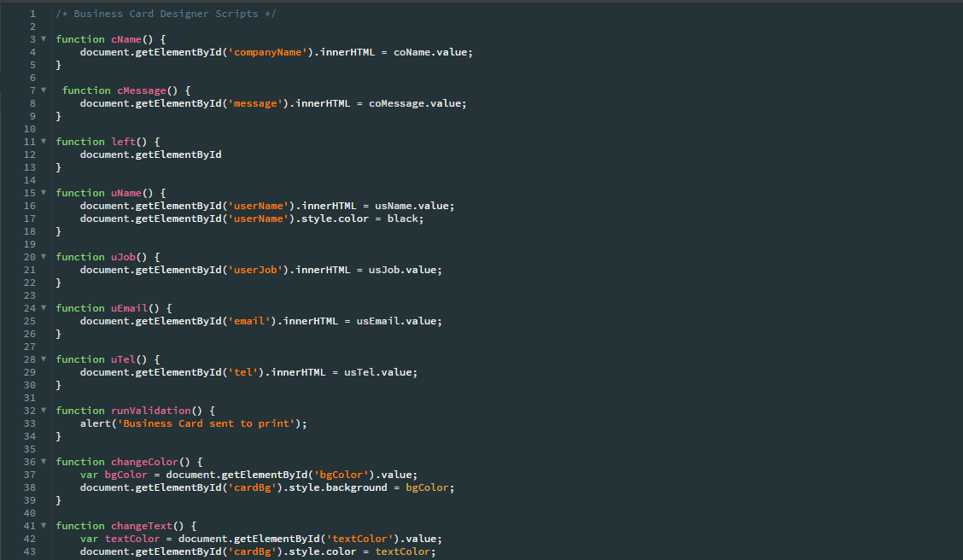963x560 pixels.
Task: Click the Business Card Designer Scripts comment
Action: click(x=166, y=14)
